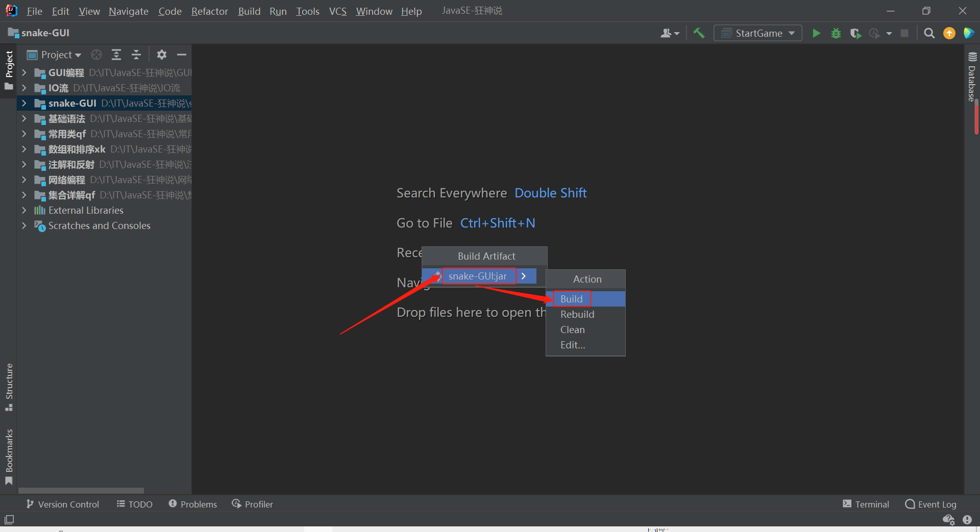The image size is (980, 532).
Task: Open the Run menu
Action: click(x=278, y=11)
